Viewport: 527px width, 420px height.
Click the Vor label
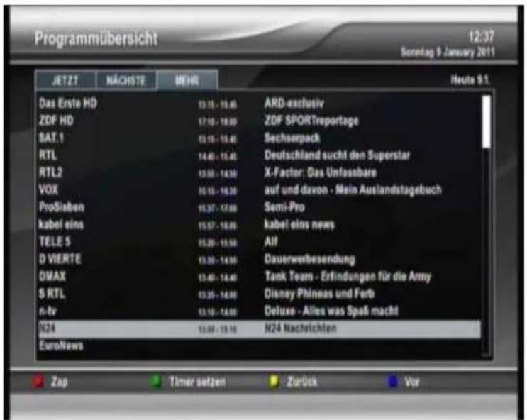(x=411, y=382)
